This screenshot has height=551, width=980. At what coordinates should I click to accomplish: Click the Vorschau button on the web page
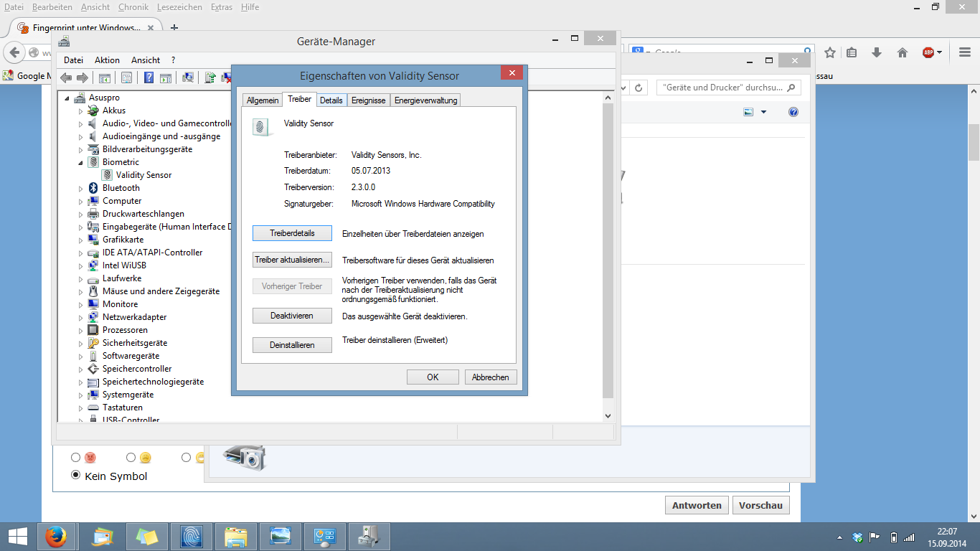click(760, 505)
